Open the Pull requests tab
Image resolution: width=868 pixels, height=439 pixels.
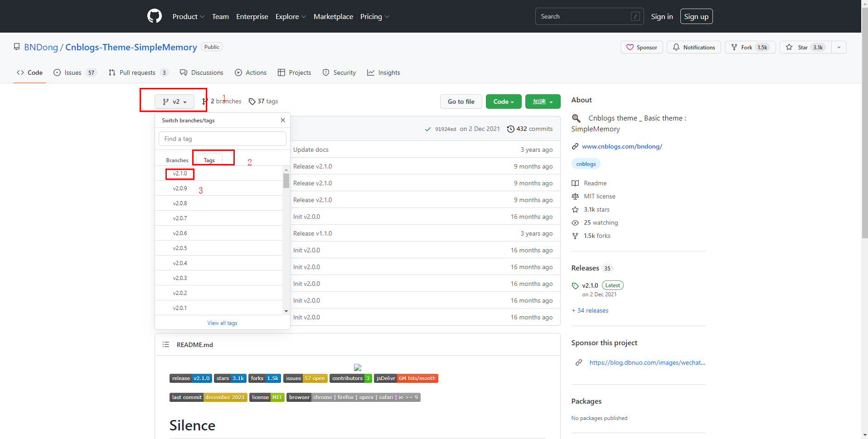point(139,72)
